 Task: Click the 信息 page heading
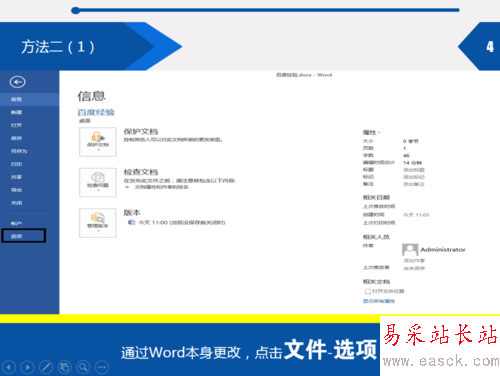coord(92,96)
